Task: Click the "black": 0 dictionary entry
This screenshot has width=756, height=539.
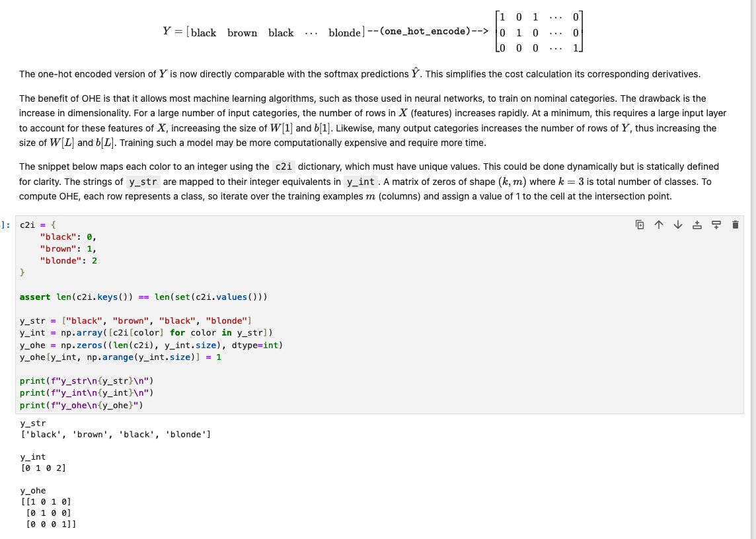Action: (x=66, y=236)
